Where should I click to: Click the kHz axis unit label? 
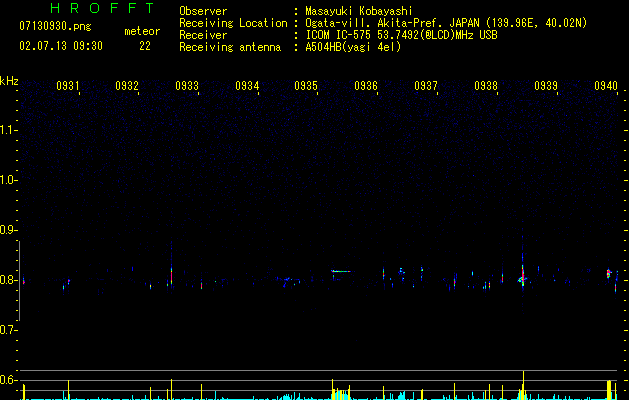pyautogui.click(x=9, y=81)
